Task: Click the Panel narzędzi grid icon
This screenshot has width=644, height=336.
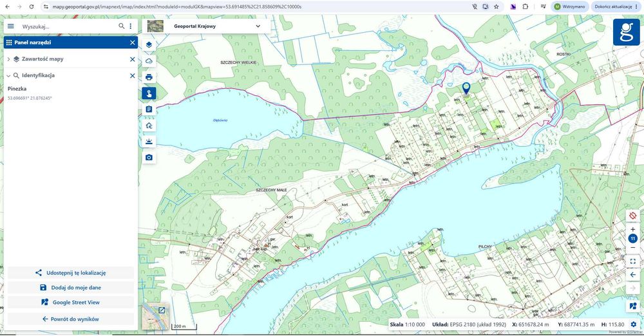Action: coord(9,42)
